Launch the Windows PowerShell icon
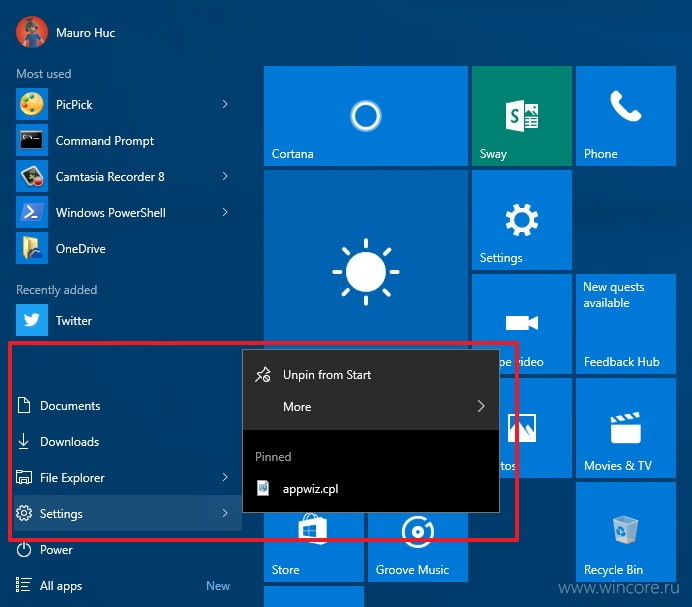692x607 pixels. click(x=32, y=212)
